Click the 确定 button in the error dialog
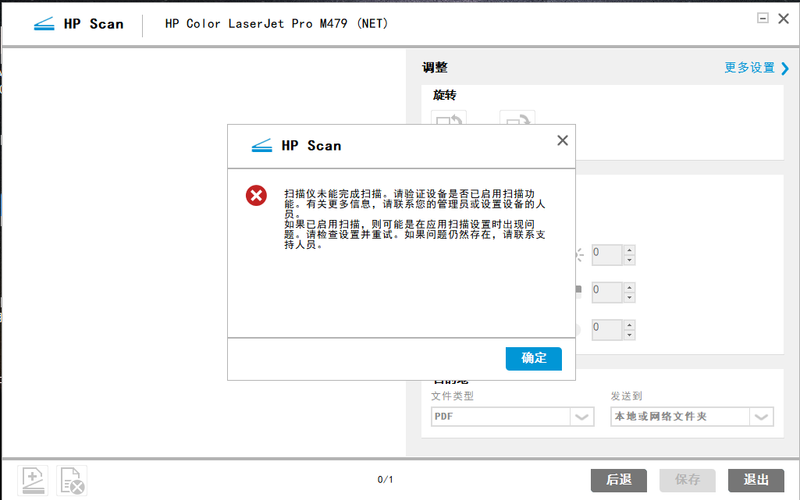This screenshot has width=800, height=500. (x=533, y=359)
